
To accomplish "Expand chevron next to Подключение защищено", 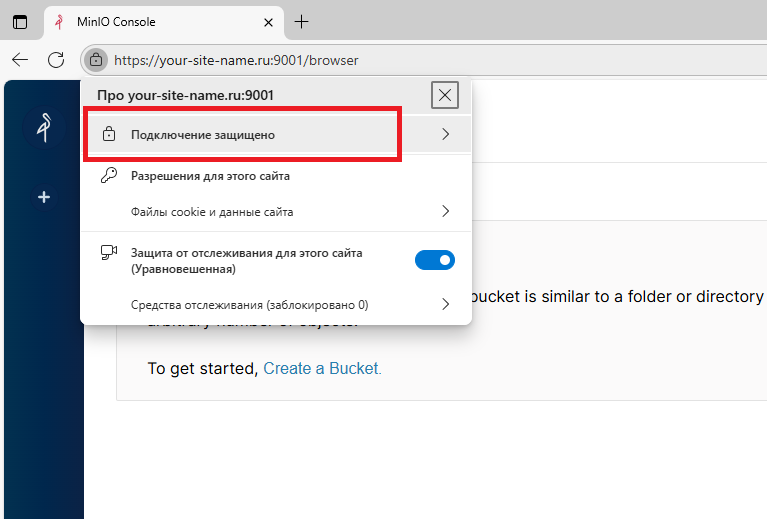I will pos(445,134).
